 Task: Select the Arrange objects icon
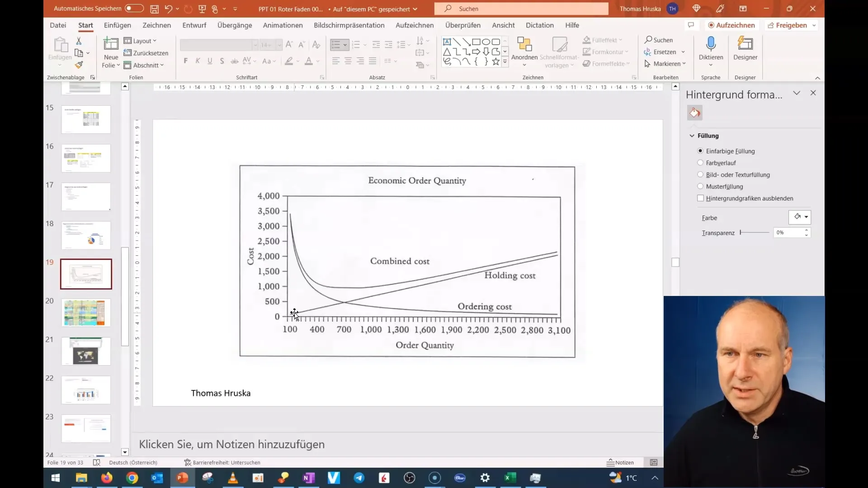point(524,52)
